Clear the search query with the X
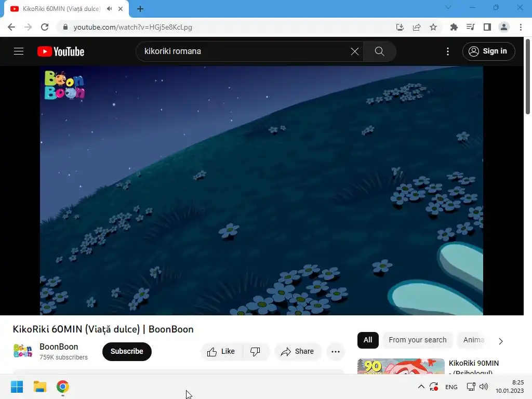This screenshot has height=399, width=532. (x=354, y=51)
